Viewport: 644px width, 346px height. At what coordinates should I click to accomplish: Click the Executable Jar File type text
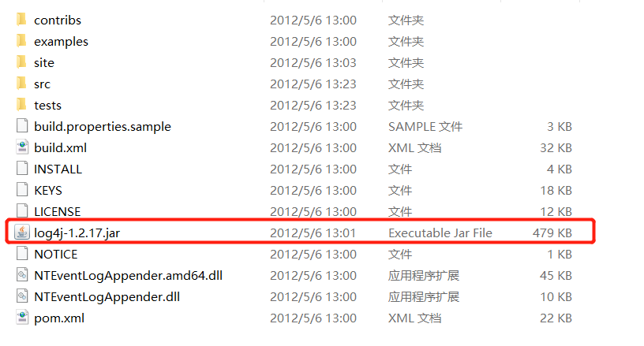click(440, 233)
